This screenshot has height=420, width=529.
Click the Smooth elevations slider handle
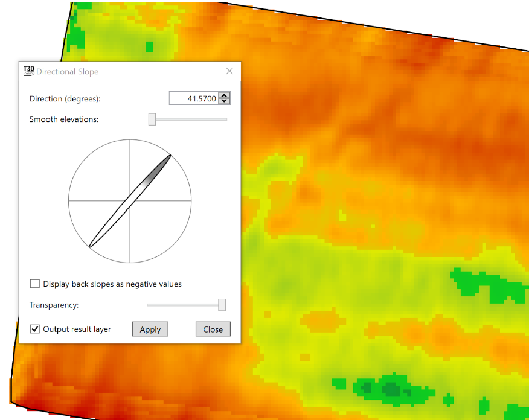[x=152, y=119]
